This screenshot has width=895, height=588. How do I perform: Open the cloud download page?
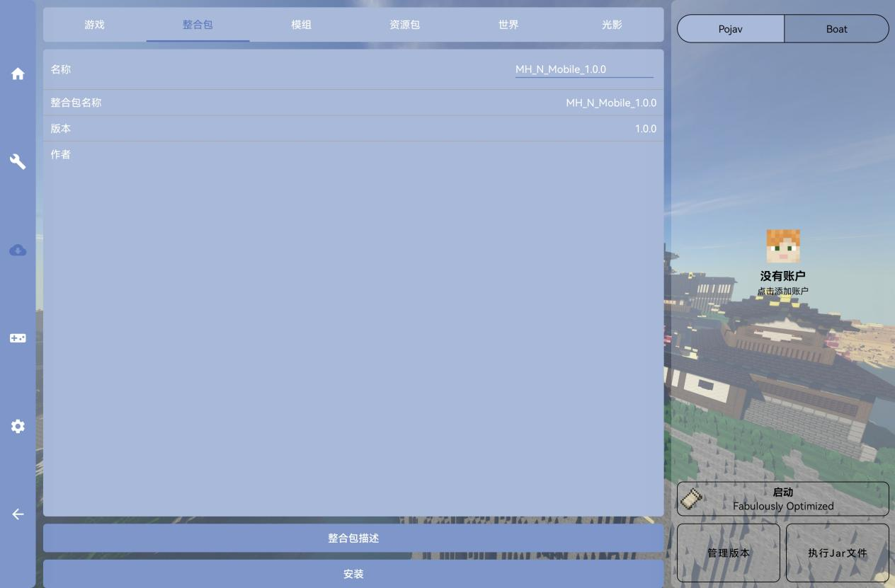[x=18, y=250]
